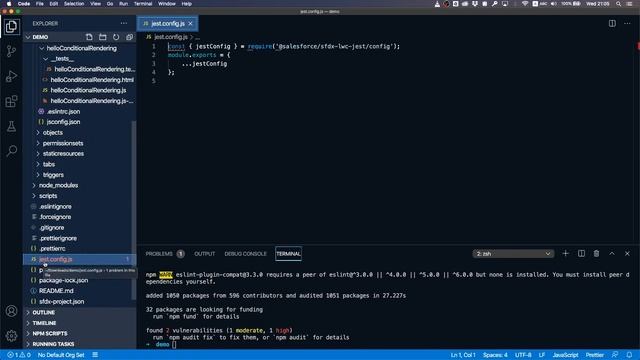This screenshot has width=640, height=360.
Task: Close the jest.config.js tab
Action: [x=191, y=24]
